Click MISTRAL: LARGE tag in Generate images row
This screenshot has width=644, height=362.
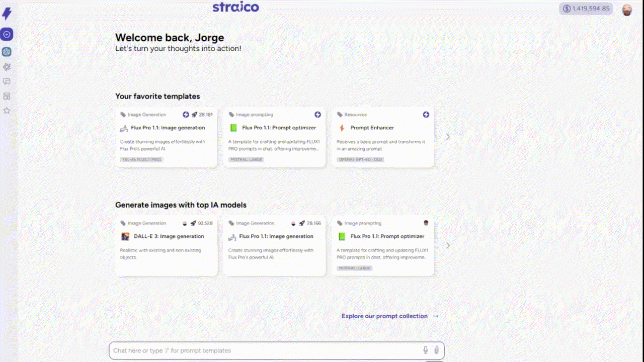(355, 268)
